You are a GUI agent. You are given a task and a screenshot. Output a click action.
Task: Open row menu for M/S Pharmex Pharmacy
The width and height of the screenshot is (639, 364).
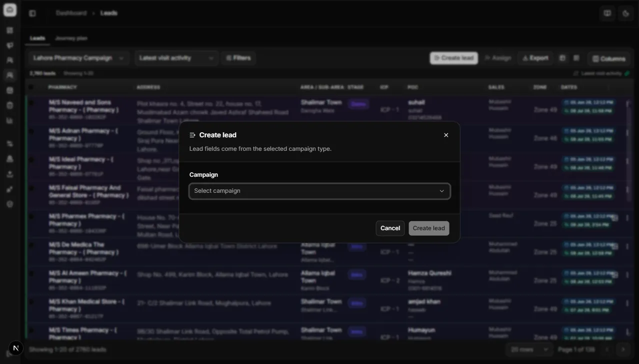(x=627, y=218)
